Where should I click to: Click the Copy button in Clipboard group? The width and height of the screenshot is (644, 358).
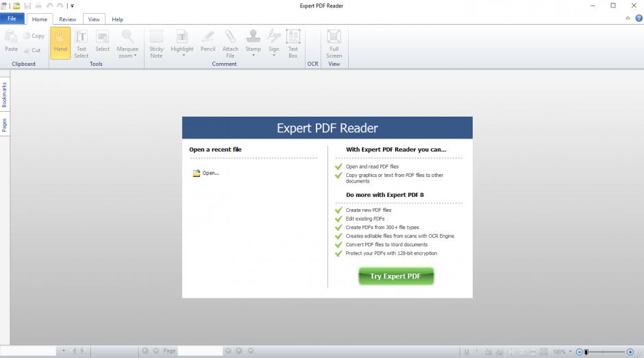pos(34,36)
